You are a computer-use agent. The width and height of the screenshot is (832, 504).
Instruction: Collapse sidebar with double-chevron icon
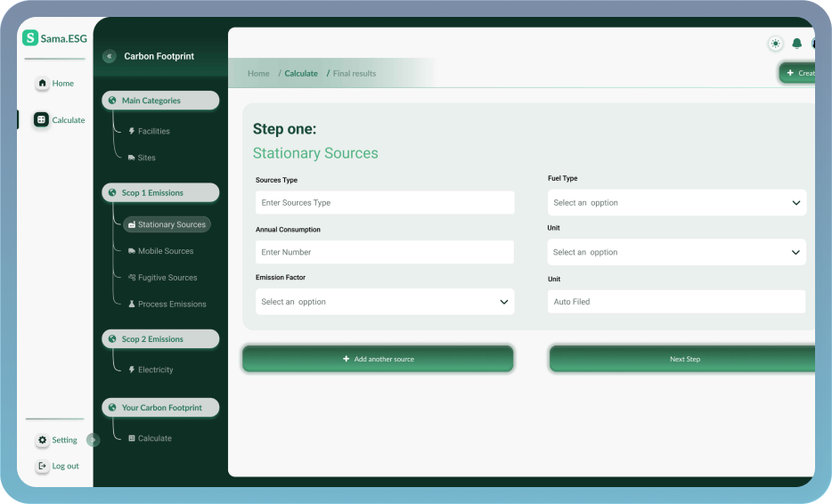(x=110, y=56)
